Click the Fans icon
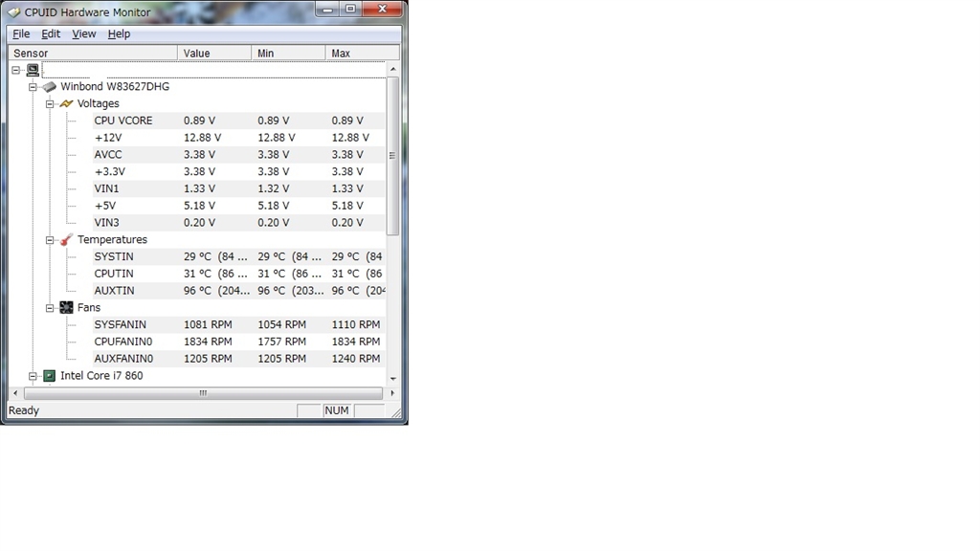The image size is (980, 551). 66,307
